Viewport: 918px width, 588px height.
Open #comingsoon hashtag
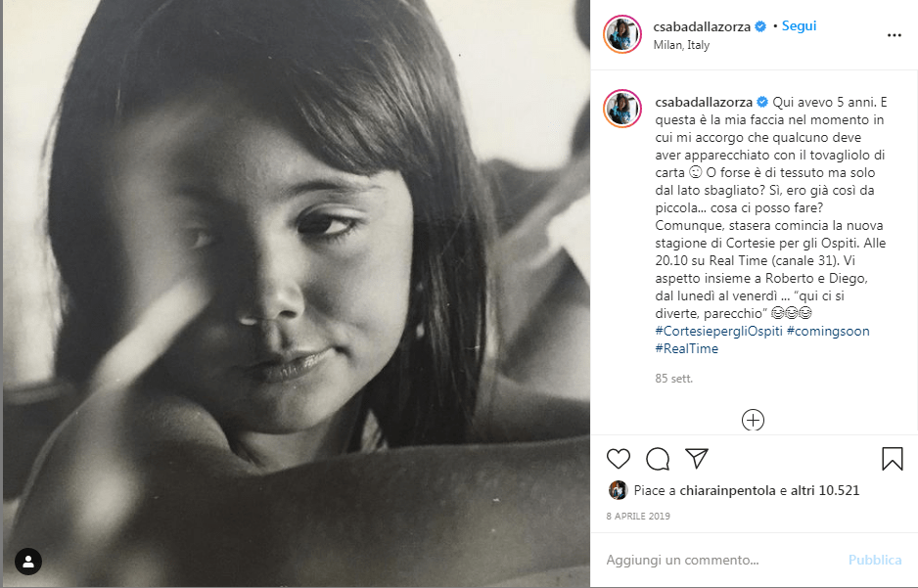click(x=828, y=331)
